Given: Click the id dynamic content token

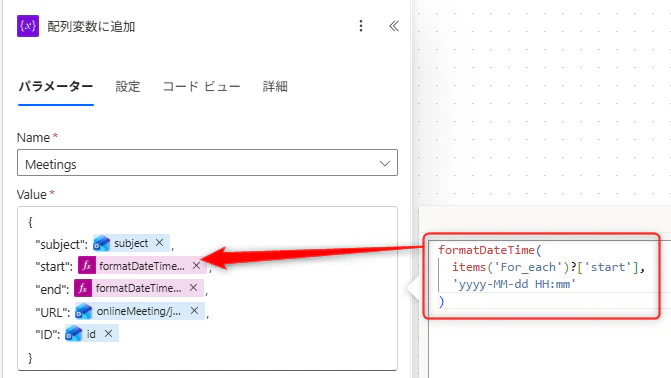Looking at the screenshot, I should point(91,334).
